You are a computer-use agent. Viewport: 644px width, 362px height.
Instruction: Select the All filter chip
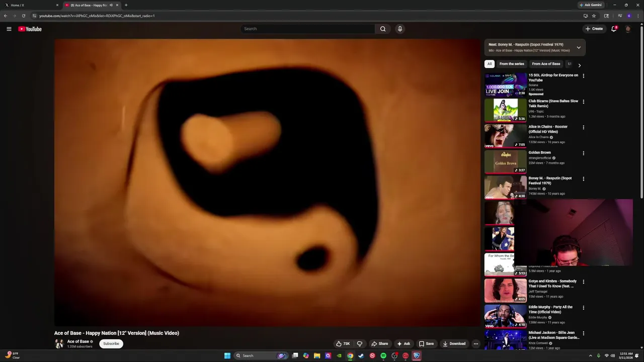490,64
